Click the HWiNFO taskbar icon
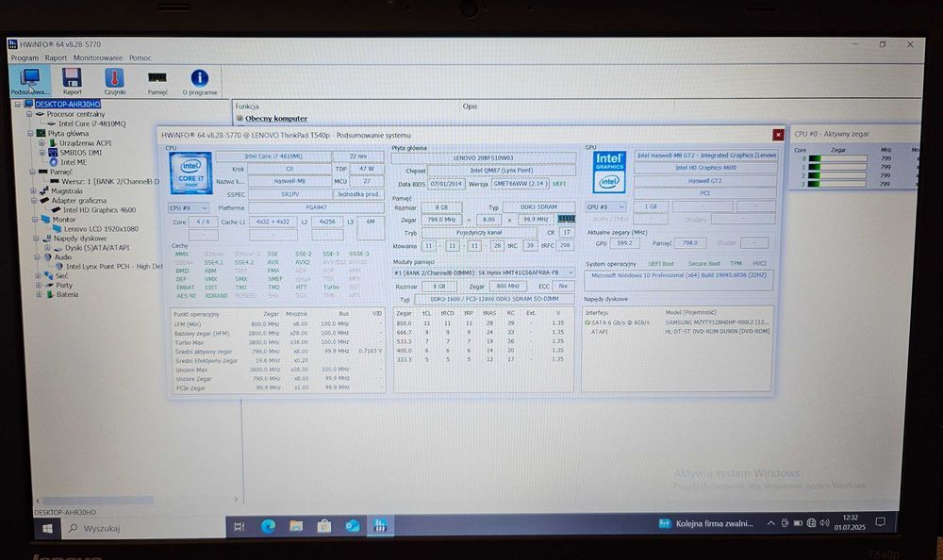This screenshot has width=943, height=560. [380, 526]
